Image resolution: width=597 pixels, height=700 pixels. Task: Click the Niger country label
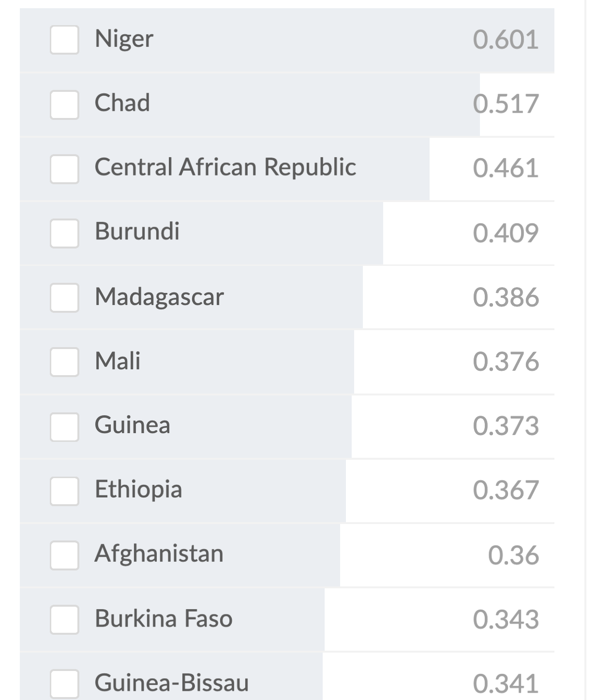[124, 39]
